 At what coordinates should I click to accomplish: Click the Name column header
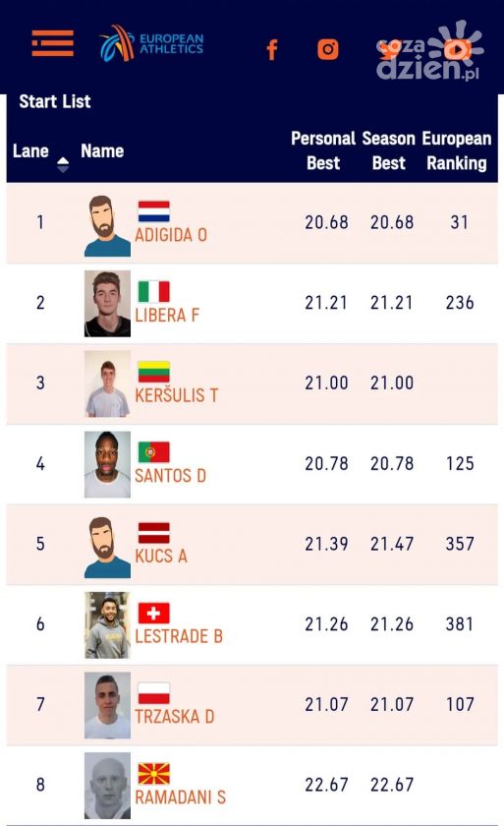point(102,151)
